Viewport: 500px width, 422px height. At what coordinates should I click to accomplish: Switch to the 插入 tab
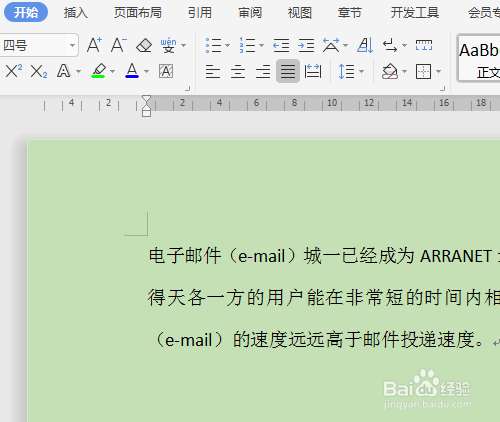tap(76, 13)
